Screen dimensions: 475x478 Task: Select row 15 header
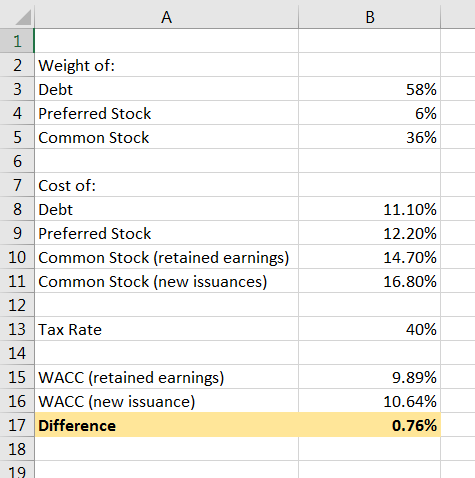[17, 377]
